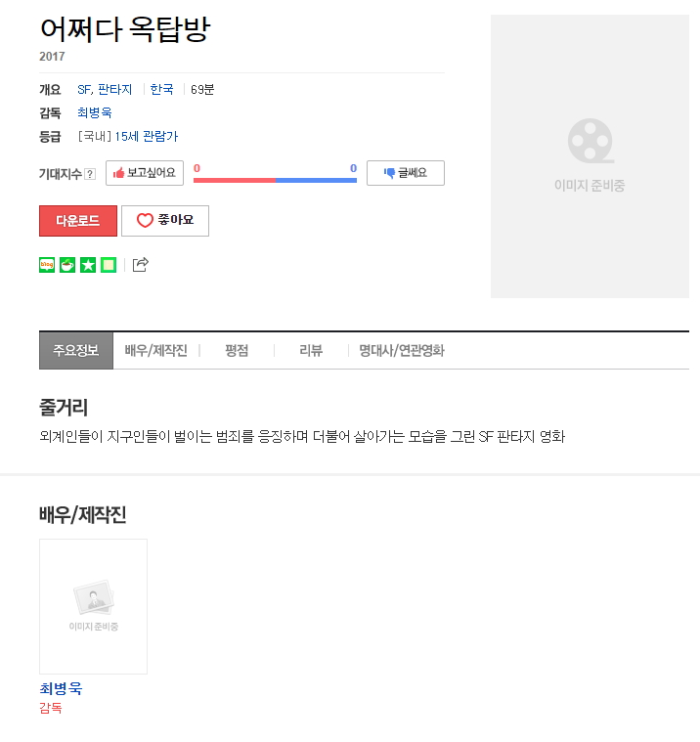
Task: Switch to the 배우/제작진 tab
Action: click(x=156, y=351)
